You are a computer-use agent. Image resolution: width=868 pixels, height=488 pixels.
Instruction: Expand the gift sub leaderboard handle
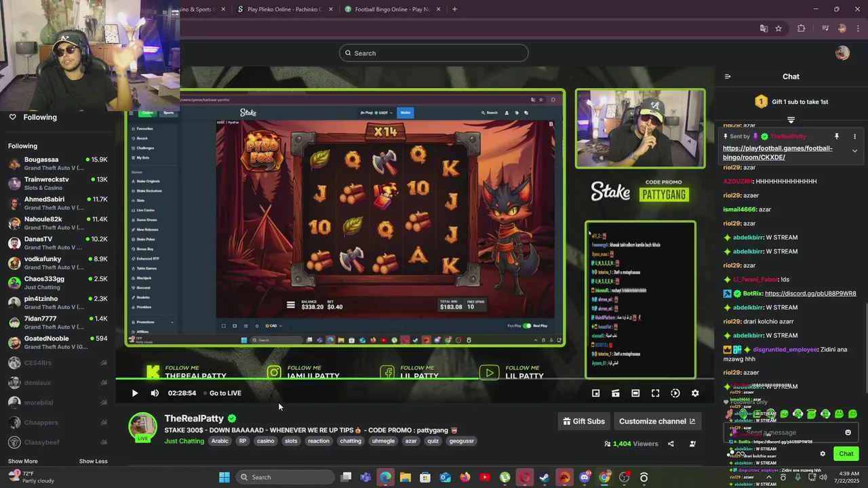(x=791, y=120)
